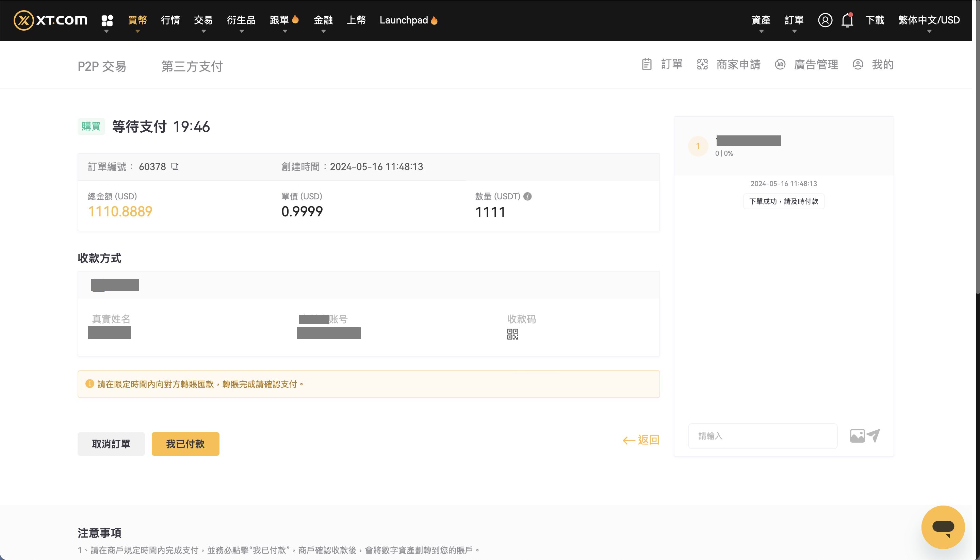
Task: Click the 我的 profile icon
Action: click(x=858, y=64)
